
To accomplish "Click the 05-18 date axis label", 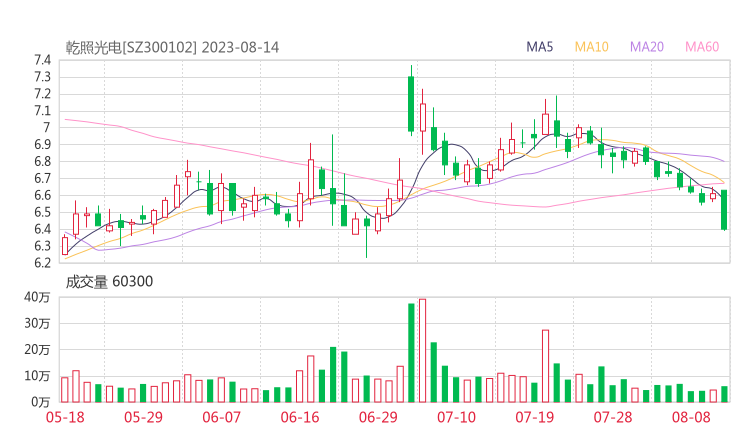I will click(x=65, y=417).
